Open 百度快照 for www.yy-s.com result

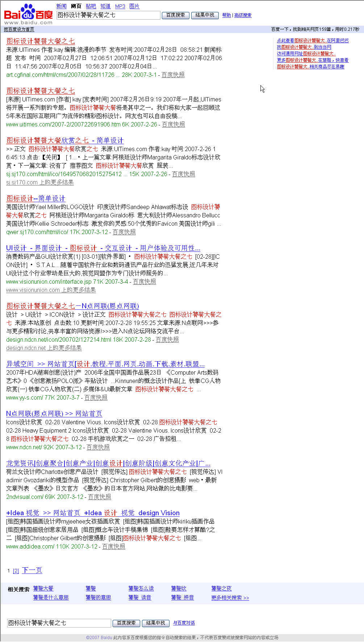[96, 397]
